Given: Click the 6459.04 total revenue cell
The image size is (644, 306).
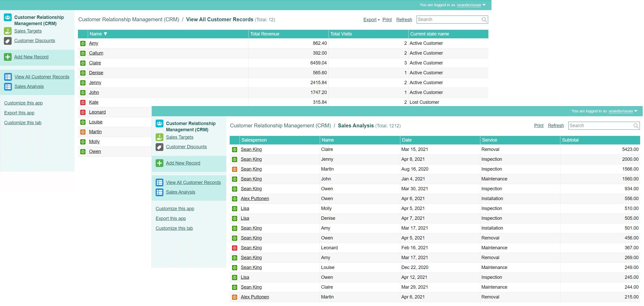Looking at the screenshot, I should tap(288, 63).
